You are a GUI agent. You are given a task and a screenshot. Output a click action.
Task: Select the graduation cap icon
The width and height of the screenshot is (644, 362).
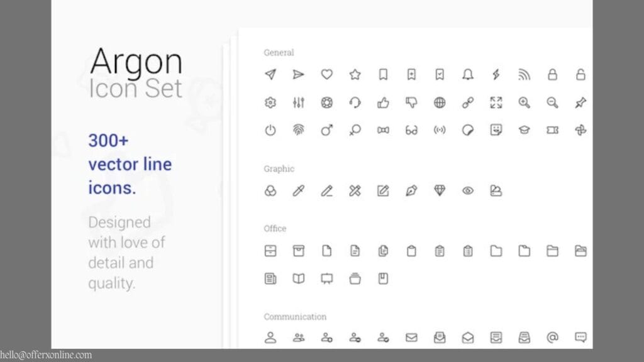point(524,130)
